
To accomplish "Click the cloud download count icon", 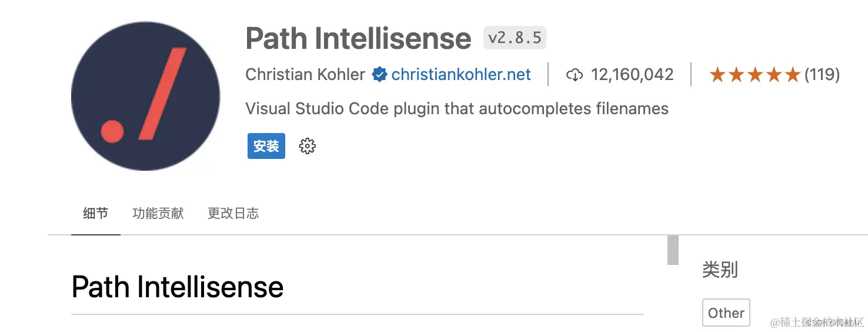I will [574, 75].
